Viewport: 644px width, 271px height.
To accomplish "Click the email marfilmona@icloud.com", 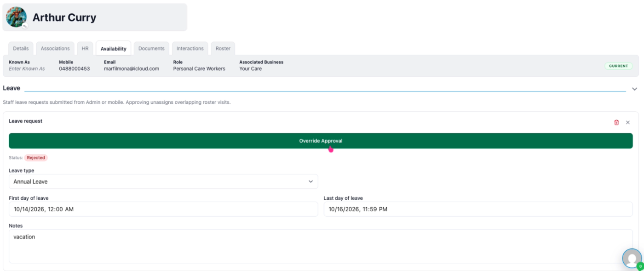I will (132, 69).
